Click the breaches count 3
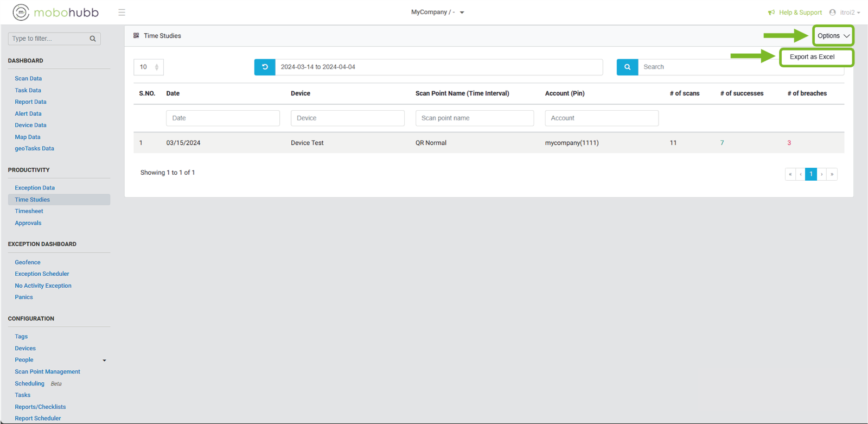The width and height of the screenshot is (868, 424). (x=789, y=143)
